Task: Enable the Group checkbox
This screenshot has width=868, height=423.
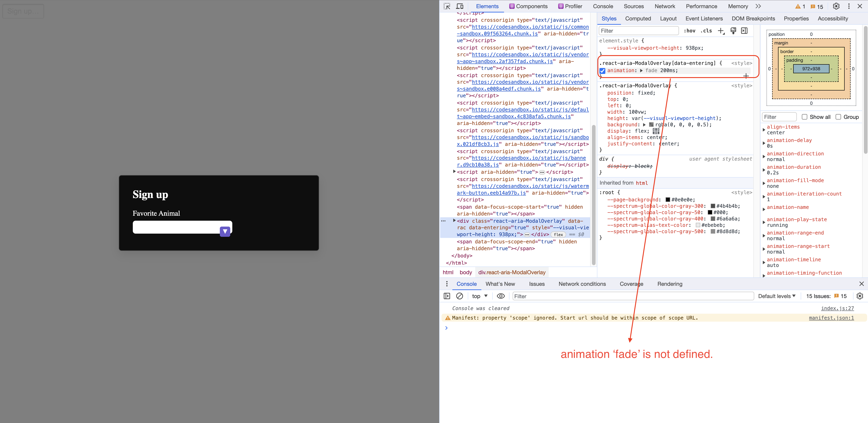Action: coord(838,117)
